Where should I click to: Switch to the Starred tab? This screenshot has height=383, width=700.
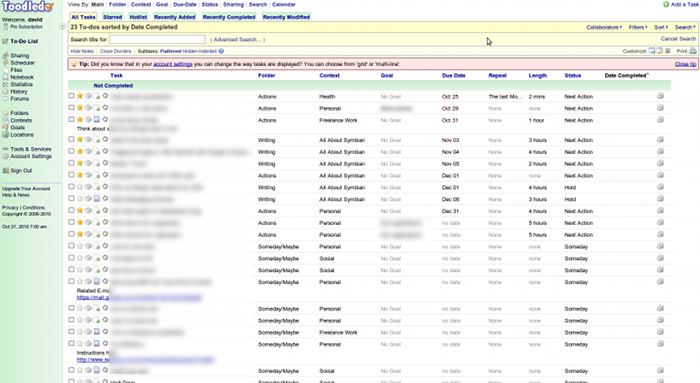112,17
